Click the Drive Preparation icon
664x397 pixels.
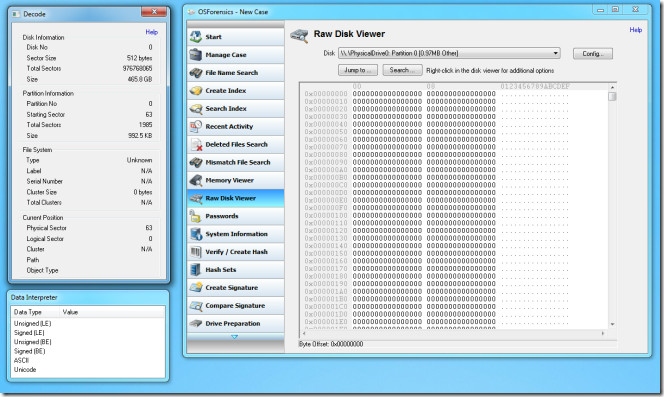pos(196,323)
